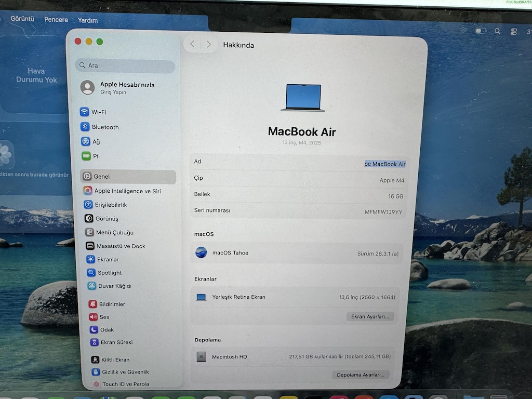
Task: Open the Pil battery icon
Action: tap(86, 156)
